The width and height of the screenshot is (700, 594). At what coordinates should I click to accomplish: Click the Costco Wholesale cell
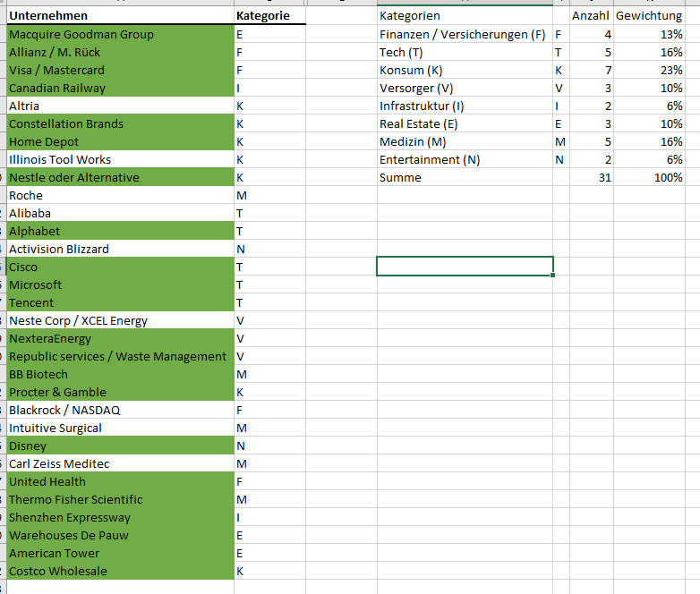point(121,571)
